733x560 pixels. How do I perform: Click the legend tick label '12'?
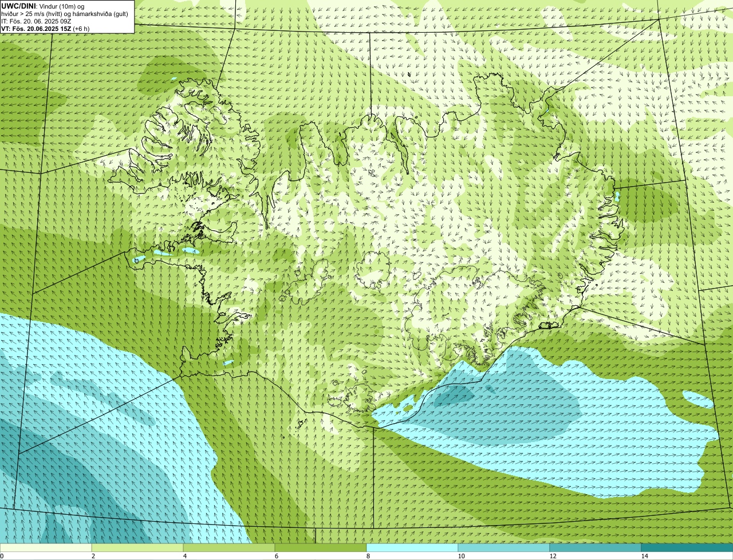click(553, 556)
